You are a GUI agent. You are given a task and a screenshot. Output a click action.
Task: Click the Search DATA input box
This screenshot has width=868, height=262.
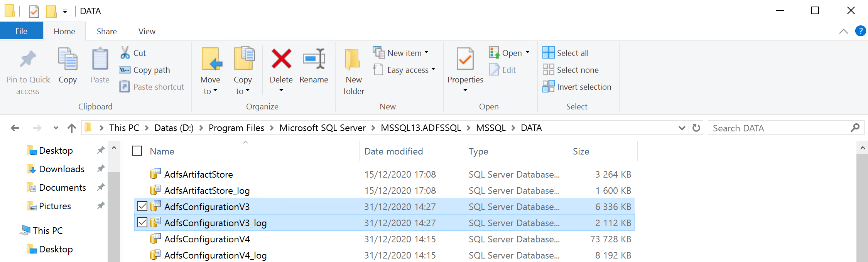tap(779, 128)
